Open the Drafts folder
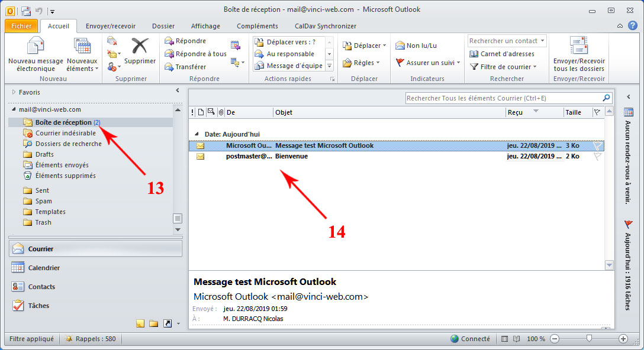This screenshot has height=350, width=644. pyautogui.click(x=44, y=154)
